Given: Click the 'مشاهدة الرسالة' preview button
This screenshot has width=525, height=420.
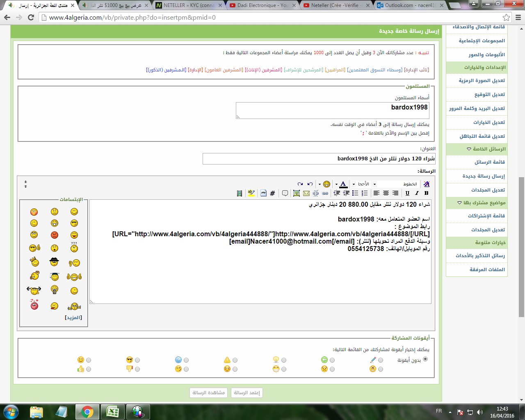Looking at the screenshot, I should pos(208,393).
